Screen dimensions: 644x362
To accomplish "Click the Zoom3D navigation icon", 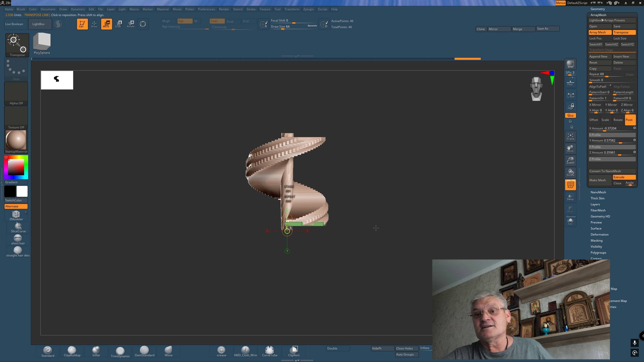I will [570, 160].
